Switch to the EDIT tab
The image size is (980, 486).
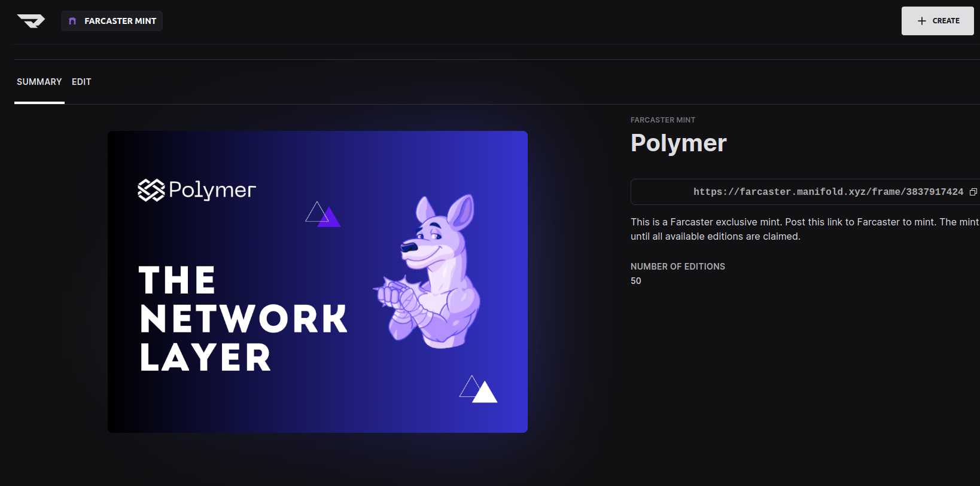81,82
